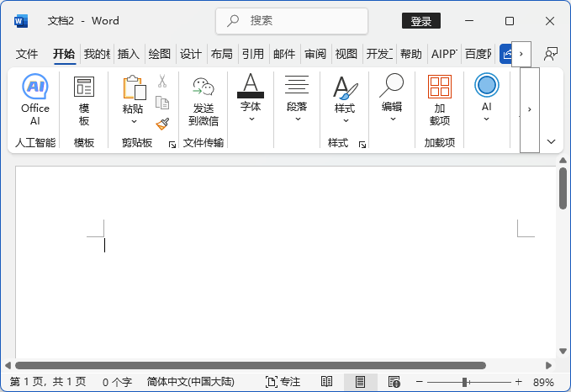This screenshot has height=392, width=571.
Task: Click the Copy icon in clipboard group
Action: tap(162, 103)
